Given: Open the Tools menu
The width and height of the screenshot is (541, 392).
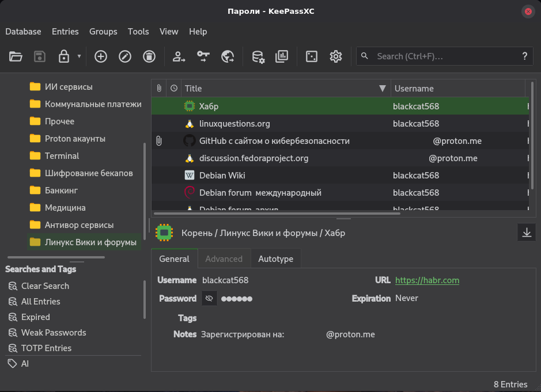Looking at the screenshot, I should 138,32.
